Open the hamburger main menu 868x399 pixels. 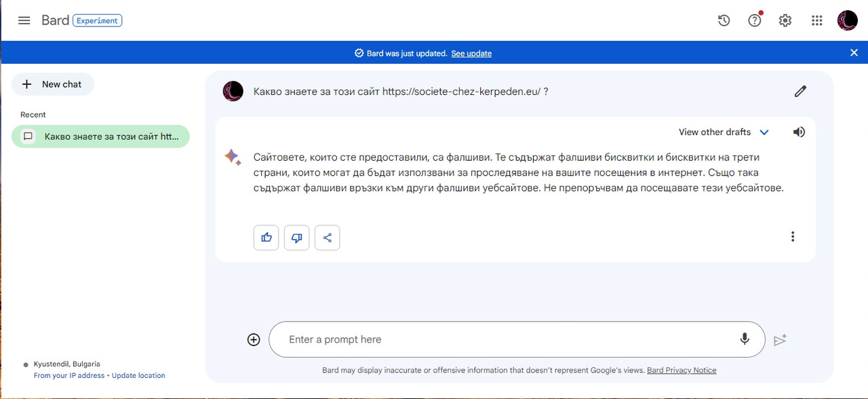(x=24, y=20)
